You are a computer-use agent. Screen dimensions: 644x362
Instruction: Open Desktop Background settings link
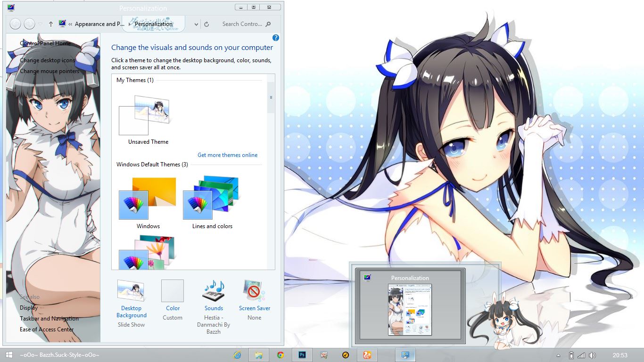coord(132,312)
